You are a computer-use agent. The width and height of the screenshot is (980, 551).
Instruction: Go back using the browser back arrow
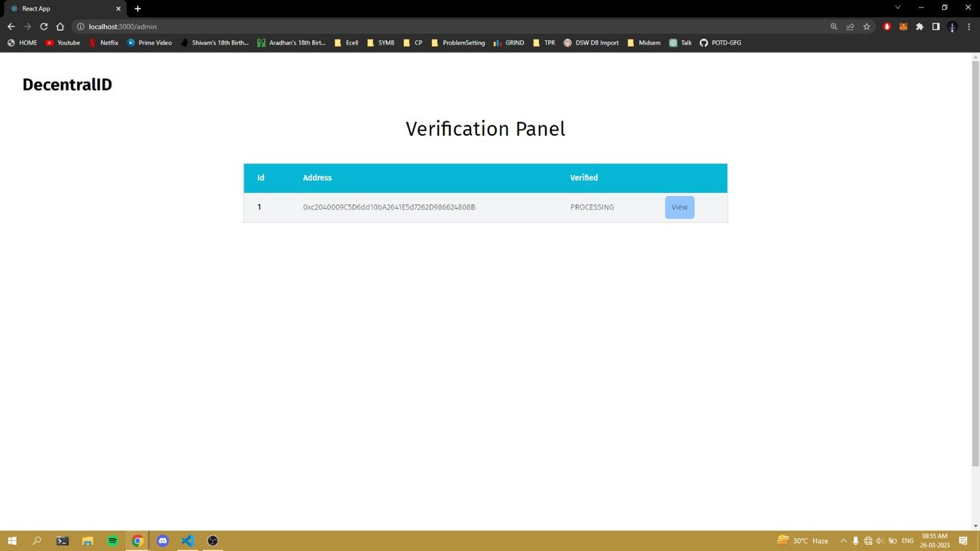point(11,27)
